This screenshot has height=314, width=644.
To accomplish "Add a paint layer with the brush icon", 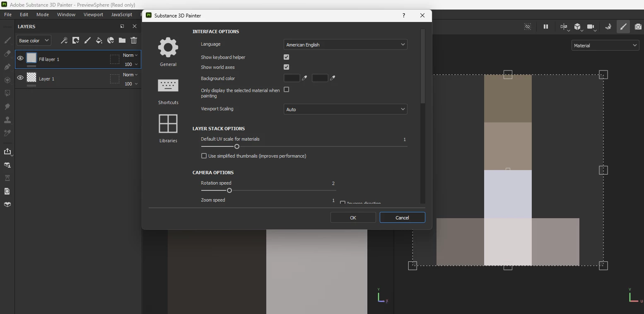I will 87,40.
